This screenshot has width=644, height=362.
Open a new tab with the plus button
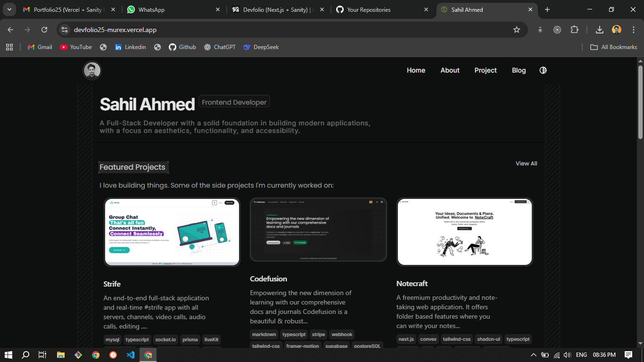547,9
